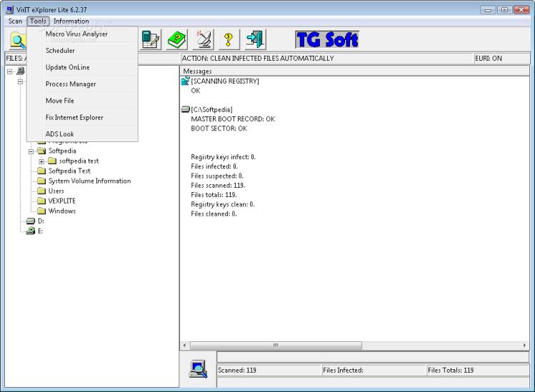
Task: Click the Files Totals: 119 status field
Action: click(x=478, y=370)
